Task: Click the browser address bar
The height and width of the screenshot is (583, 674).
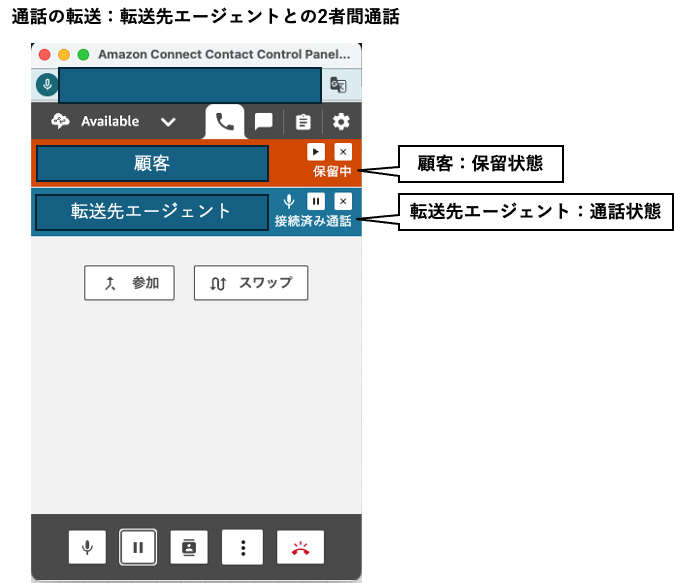Action: coord(190,85)
